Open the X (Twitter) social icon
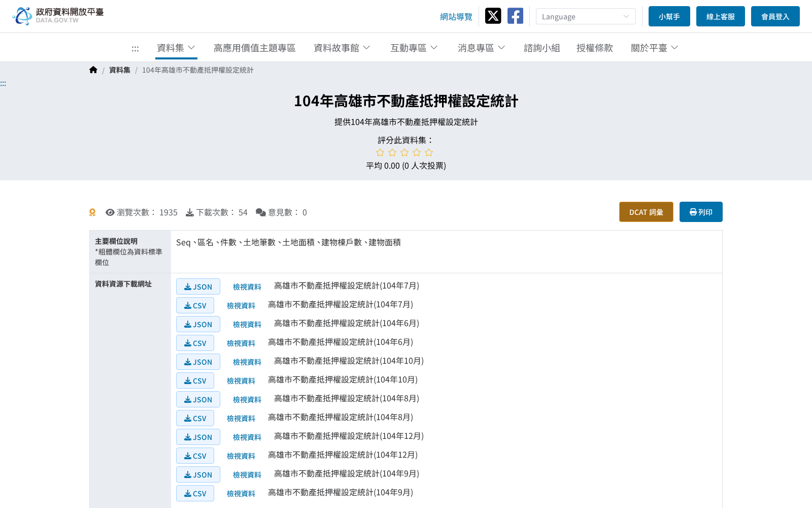This screenshot has width=812, height=508. pos(493,16)
